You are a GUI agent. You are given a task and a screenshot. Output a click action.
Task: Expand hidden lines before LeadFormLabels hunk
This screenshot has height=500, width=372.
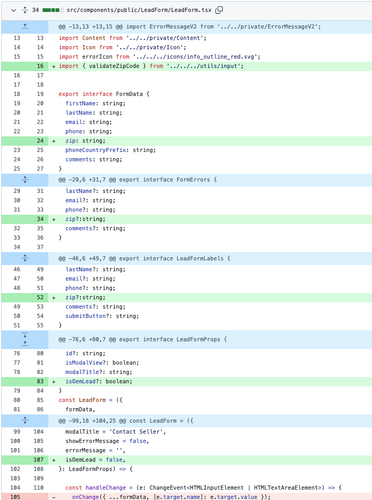click(x=25, y=258)
